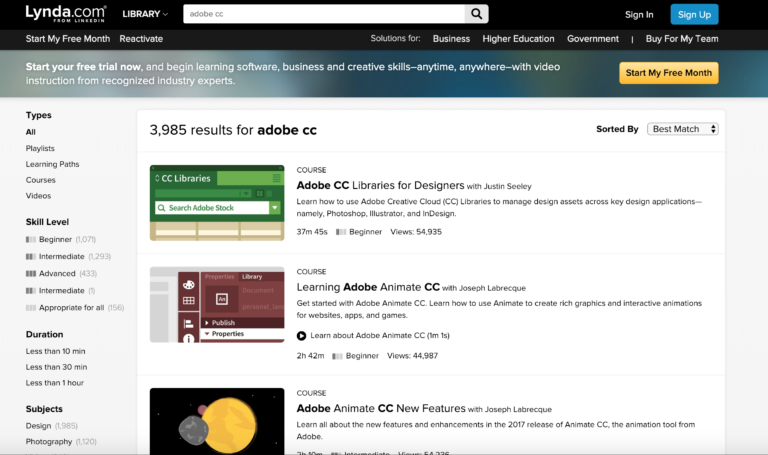
Task: Filter duration to Less than 30 min
Action: (x=56, y=367)
